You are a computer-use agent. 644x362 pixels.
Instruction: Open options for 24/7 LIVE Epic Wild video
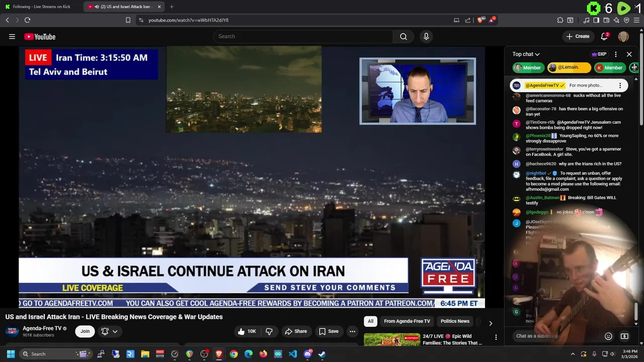pyautogui.click(x=496, y=337)
